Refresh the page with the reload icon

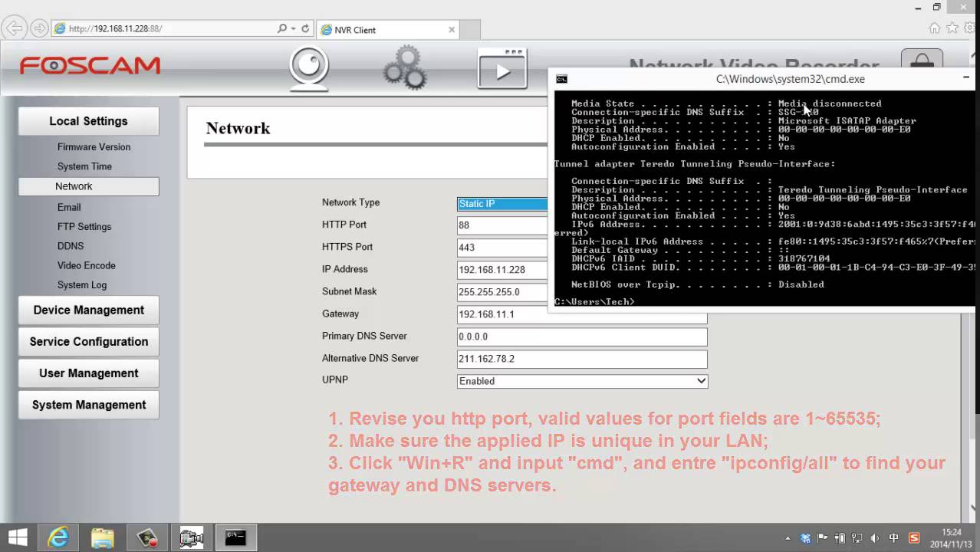[x=305, y=28]
